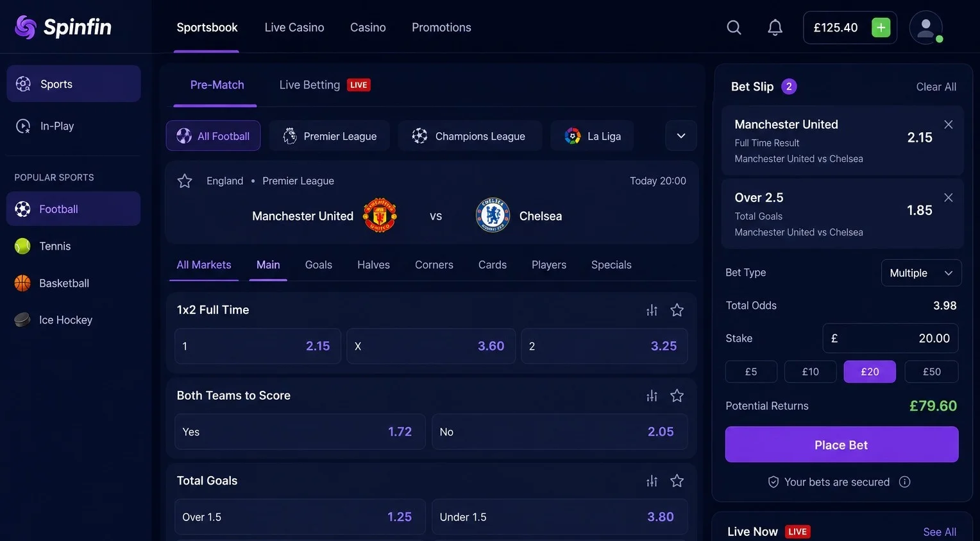Favorite the Total Goals market star

(x=677, y=481)
